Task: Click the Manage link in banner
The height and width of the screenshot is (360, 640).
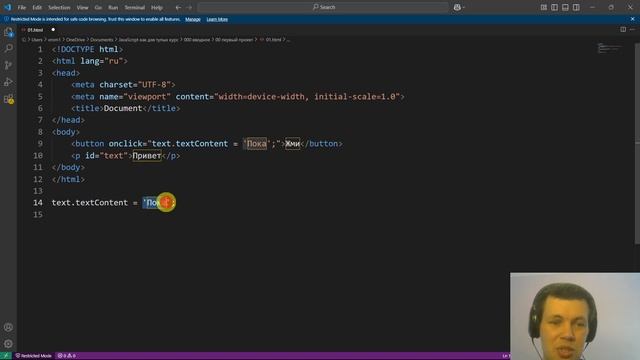Action: [193, 19]
